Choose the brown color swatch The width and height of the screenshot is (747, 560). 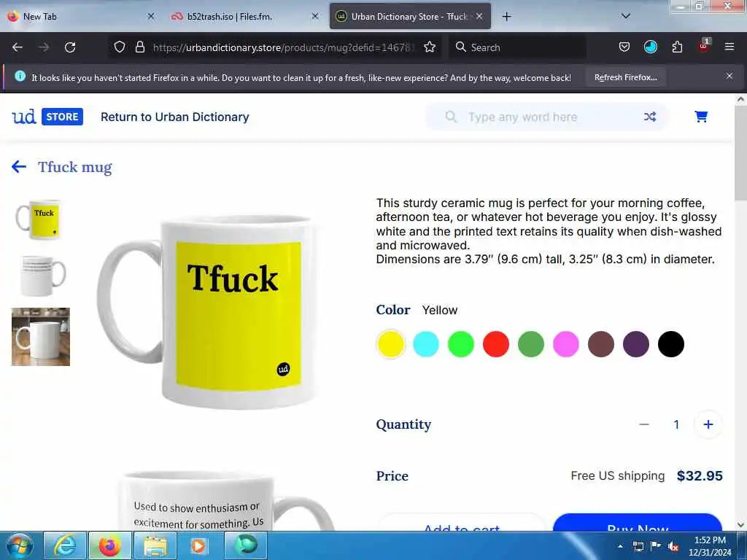(x=601, y=344)
